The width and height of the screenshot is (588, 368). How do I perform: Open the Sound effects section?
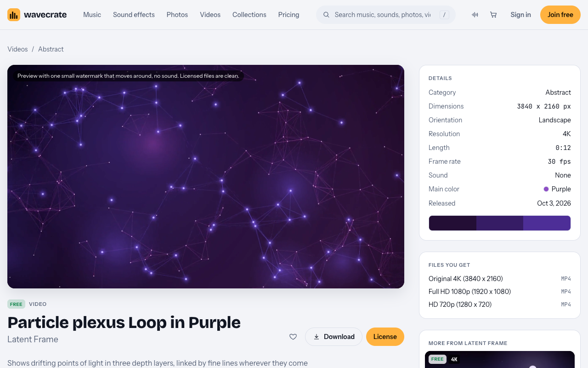134,15
